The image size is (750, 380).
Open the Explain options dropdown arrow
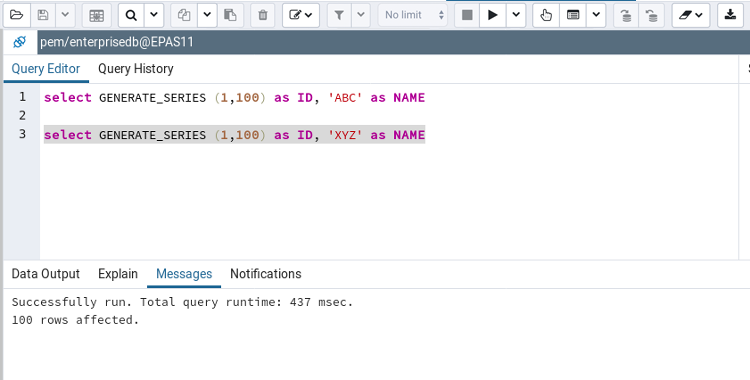[x=596, y=15]
